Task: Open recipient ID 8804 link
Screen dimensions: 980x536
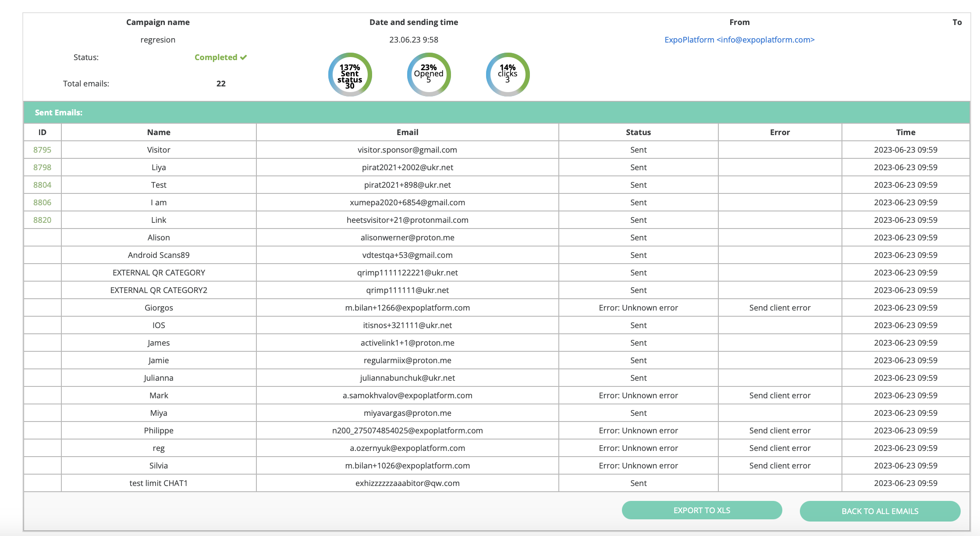Action: (42, 185)
